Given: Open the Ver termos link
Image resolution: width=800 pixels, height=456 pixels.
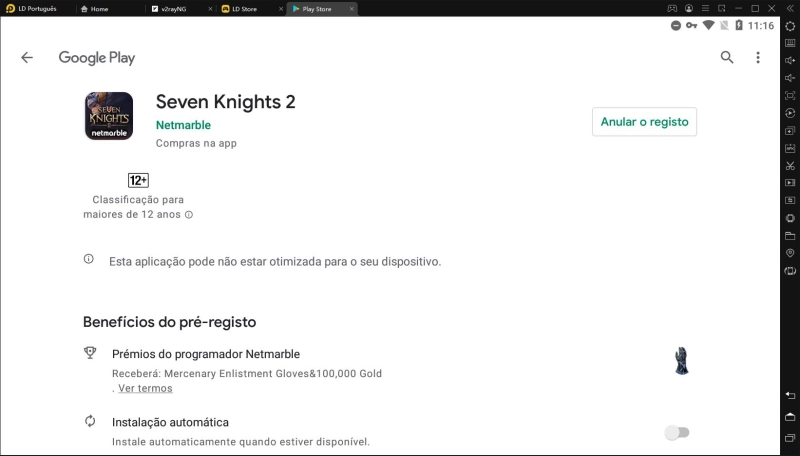Looking at the screenshot, I should pyautogui.click(x=145, y=388).
